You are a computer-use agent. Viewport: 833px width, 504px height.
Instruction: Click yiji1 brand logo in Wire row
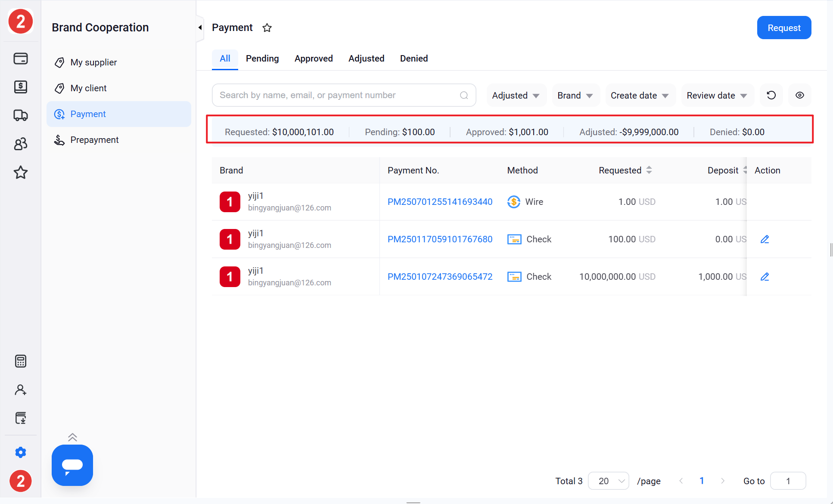point(230,202)
